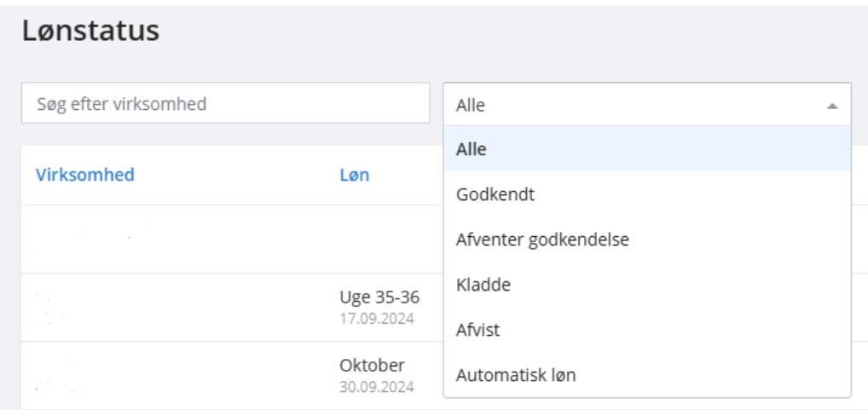Click the date 17.09.2024

point(377,319)
